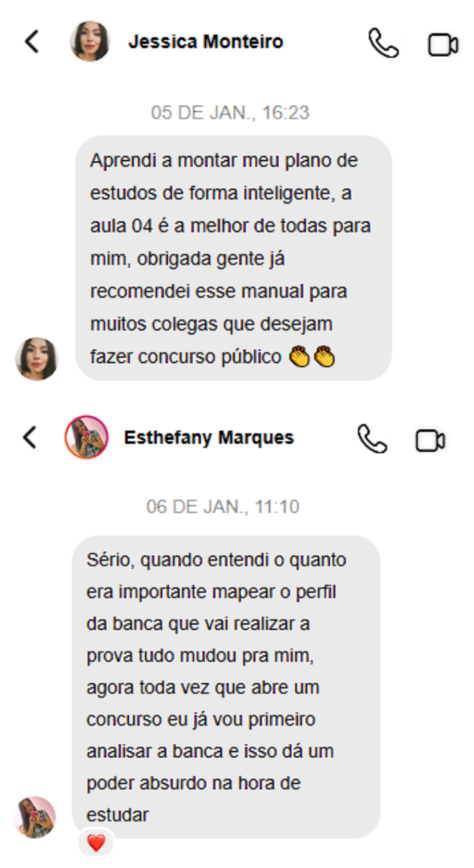Start video call with Jessica Monteiro
Viewport: 474px width, 868px height.
coord(443,45)
